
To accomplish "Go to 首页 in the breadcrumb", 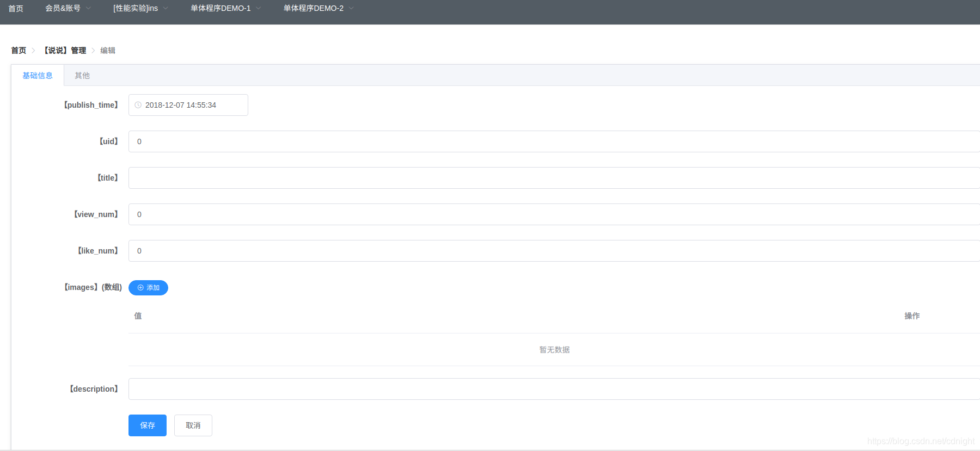I will (x=19, y=50).
